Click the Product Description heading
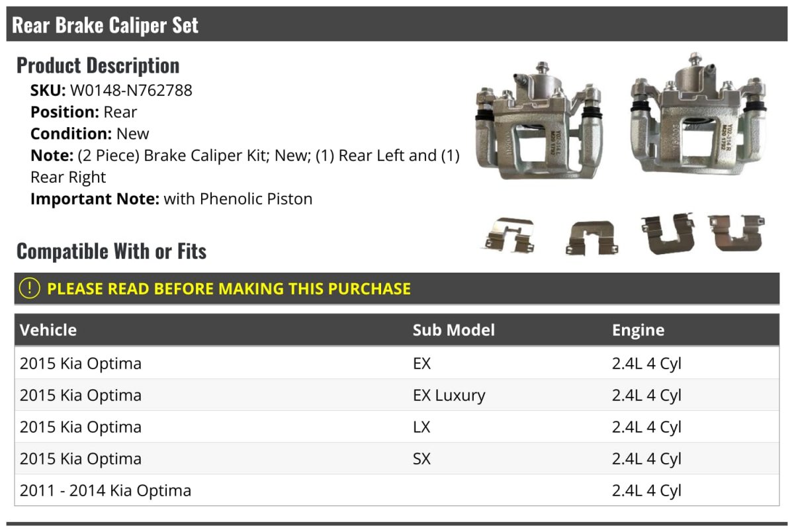Image resolution: width=794 pixels, height=532 pixels. point(98,66)
